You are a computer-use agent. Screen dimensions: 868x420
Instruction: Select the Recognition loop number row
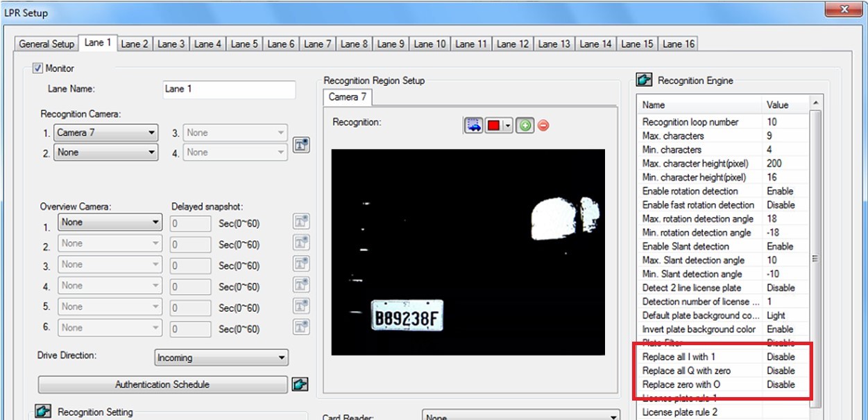(722, 122)
